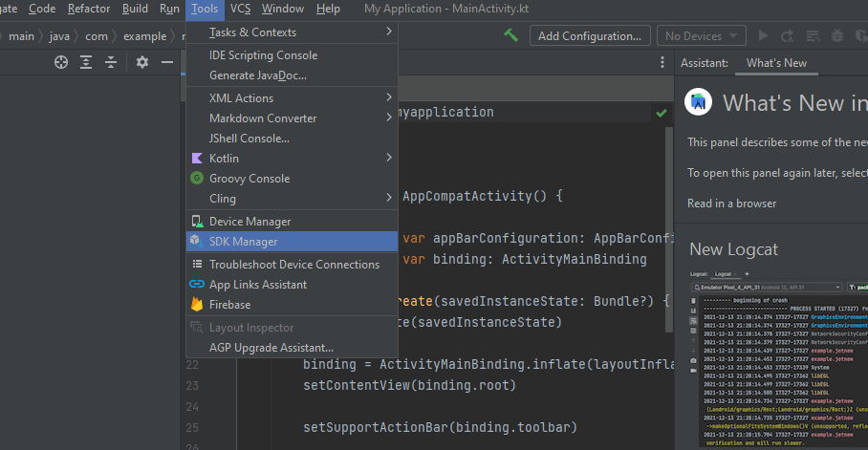This screenshot has height=450, width=868.
Task: Open the Build menu
Action: (135, 9)
